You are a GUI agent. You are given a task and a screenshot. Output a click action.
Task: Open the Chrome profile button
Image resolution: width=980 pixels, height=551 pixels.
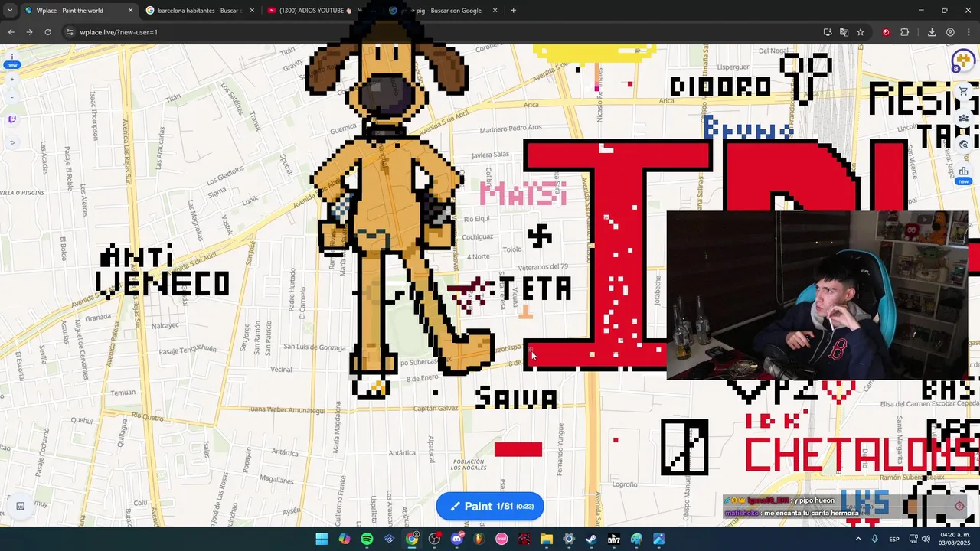coord(950,32)
